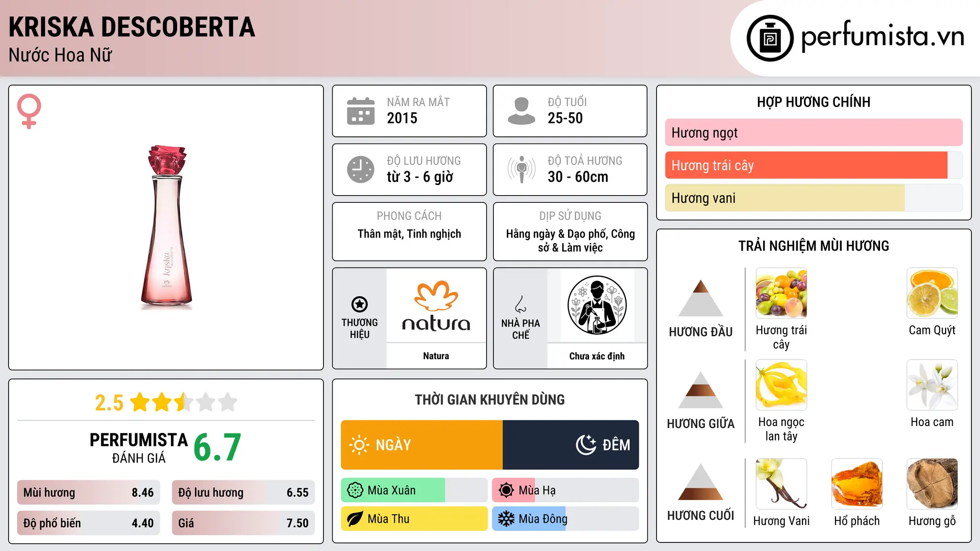The width and height of the screenshot is (980, 551).
Task: Click the nose icon above Nhà pha chế
Action: click(521, 304)
